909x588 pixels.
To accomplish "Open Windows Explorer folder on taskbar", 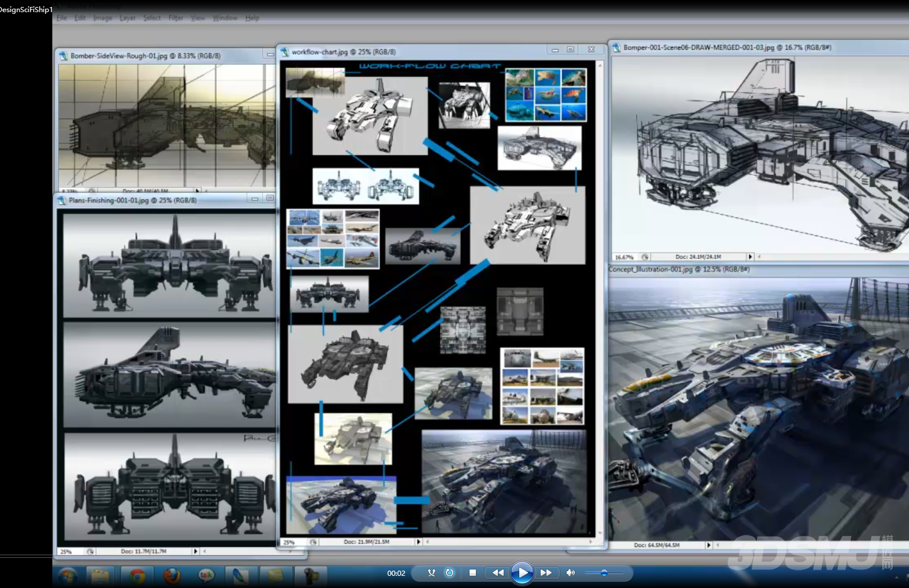I will pyautogui.click(x=101, y=576).
